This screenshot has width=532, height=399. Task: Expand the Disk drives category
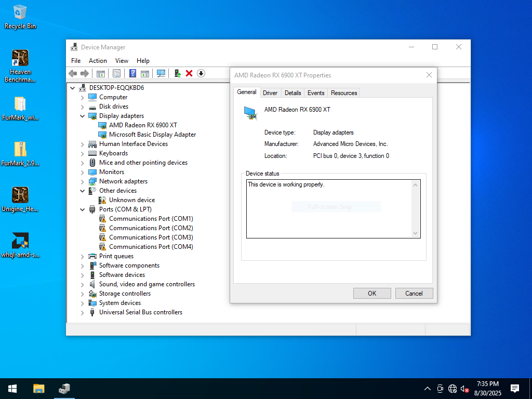(82, 107)
